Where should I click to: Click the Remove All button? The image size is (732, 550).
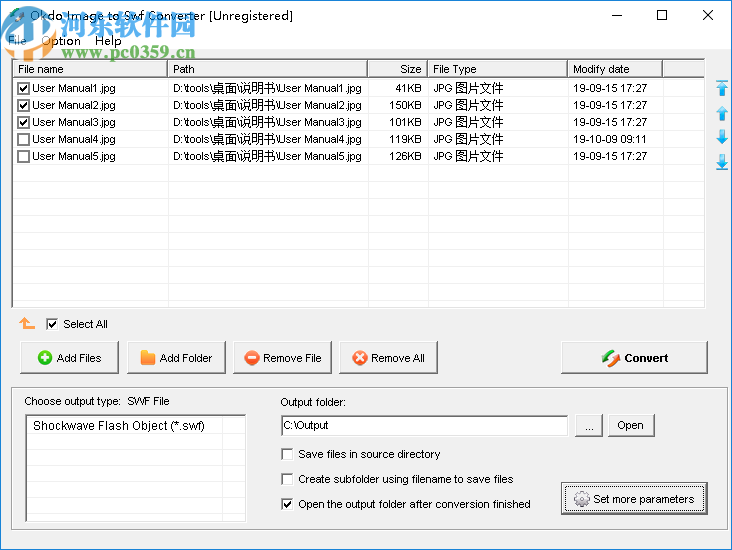click(x=388, y=358)
